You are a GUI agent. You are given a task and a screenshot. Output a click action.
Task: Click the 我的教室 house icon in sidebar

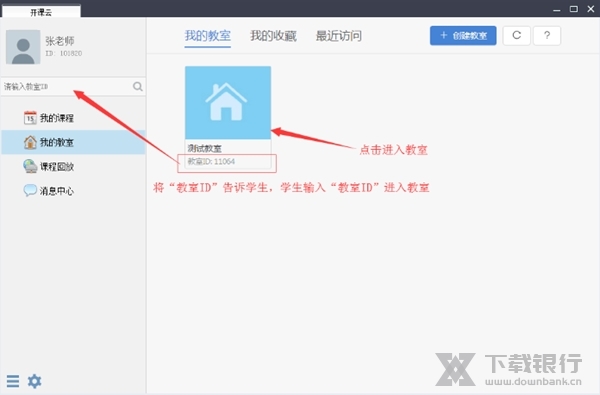(x=30, y=142)
